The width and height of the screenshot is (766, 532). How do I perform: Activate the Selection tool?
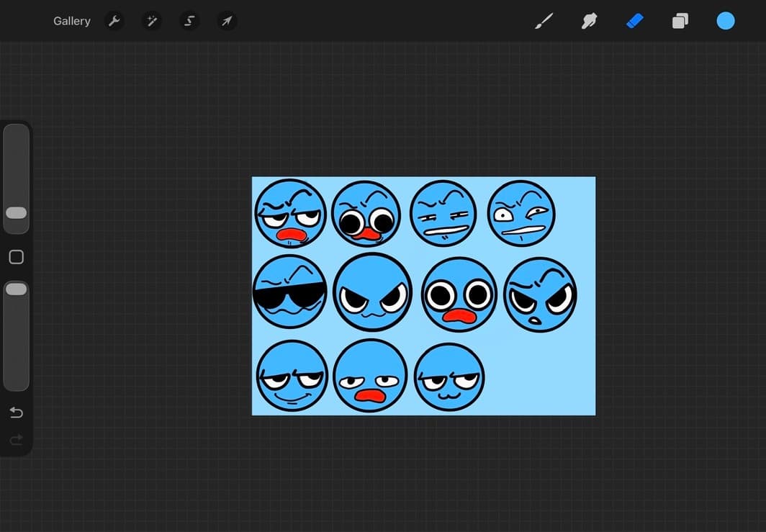click(x=189, y=21)
